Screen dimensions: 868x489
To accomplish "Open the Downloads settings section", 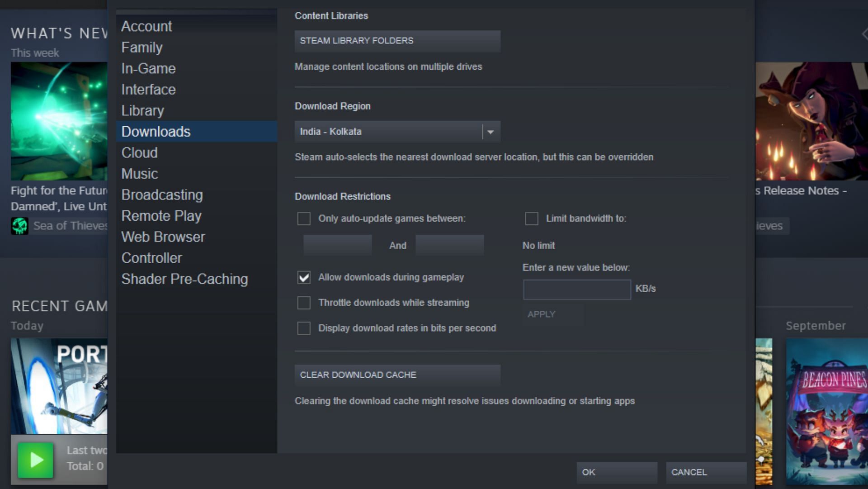I will point(155,131).
